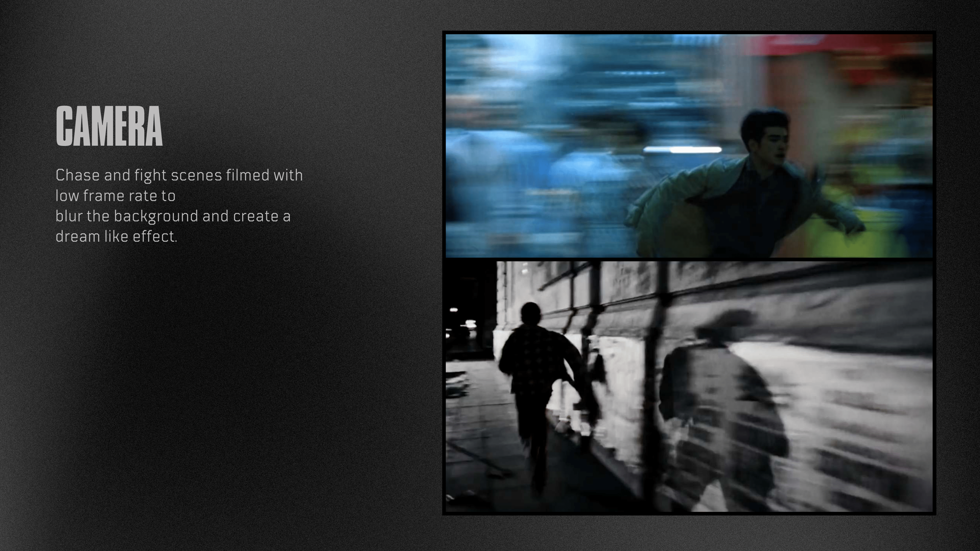Click the line 'blur the background and create a'
This screenshot has width=980, height=551.
pyautogui.click(x=173, y=216)
